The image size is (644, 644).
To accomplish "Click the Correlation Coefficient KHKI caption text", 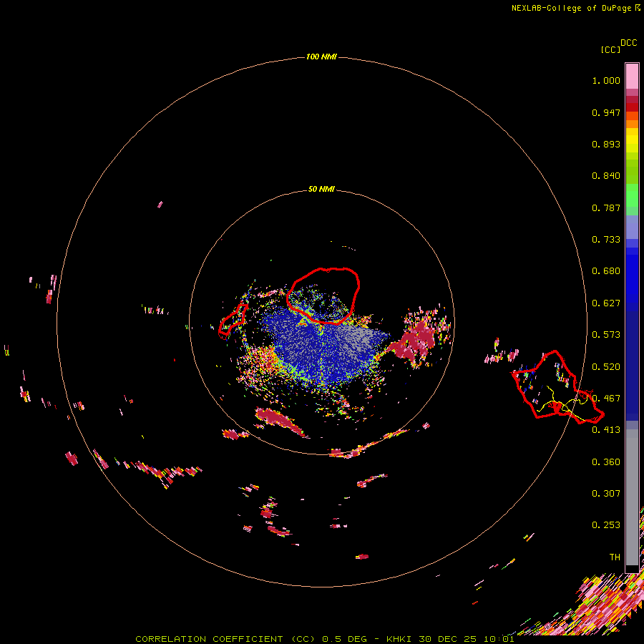I will point(324,639).
